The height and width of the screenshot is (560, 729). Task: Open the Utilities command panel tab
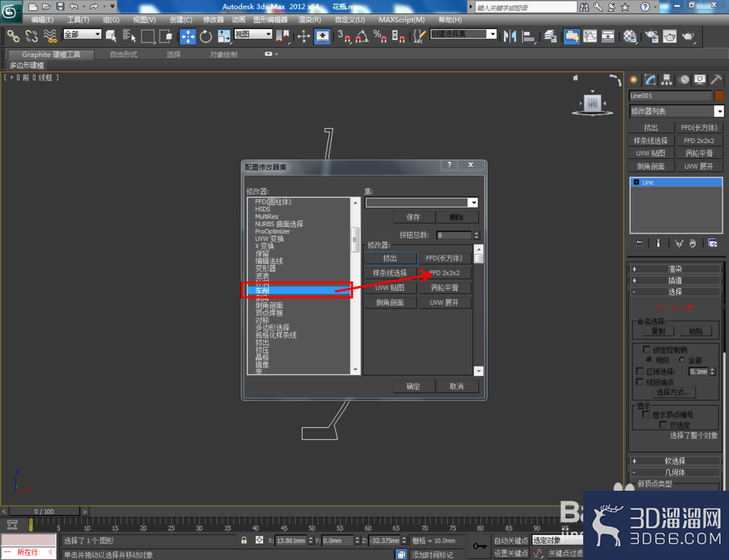(717, 79)
